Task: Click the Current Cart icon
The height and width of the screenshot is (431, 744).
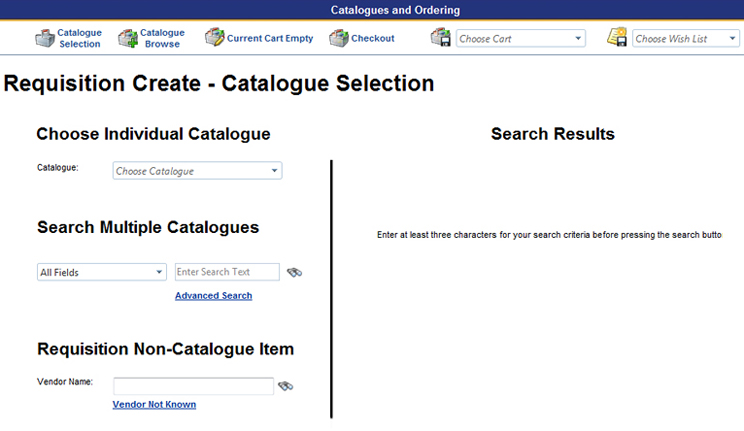Action: tap(214, 38)
